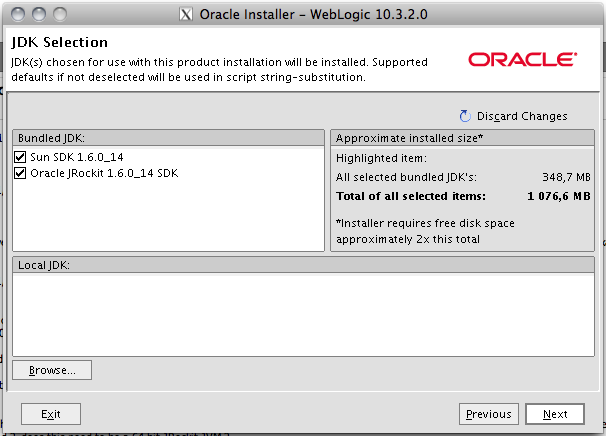Click the window's minimize button
Screen dimensions: 606x436
point(39,14)
